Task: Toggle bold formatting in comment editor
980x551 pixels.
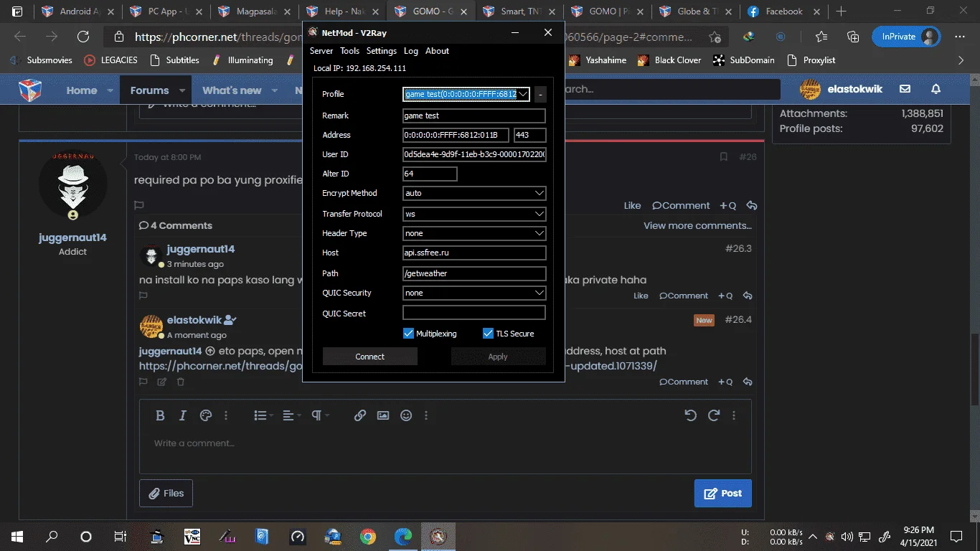Action: [x=160, y=415]
